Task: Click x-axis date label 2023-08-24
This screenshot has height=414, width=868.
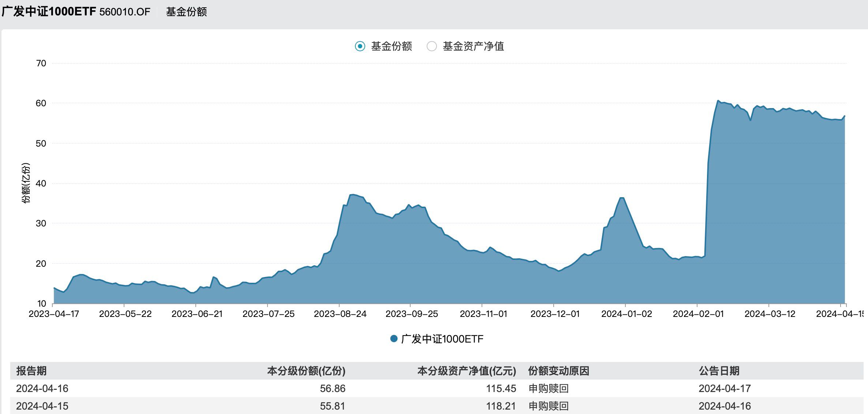Action: 340,314
